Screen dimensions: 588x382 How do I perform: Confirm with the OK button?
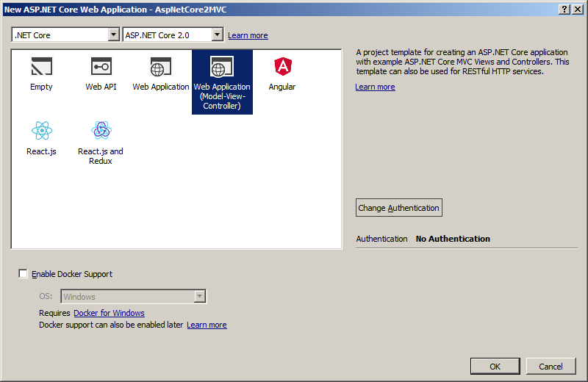click(x=495, y=367)
